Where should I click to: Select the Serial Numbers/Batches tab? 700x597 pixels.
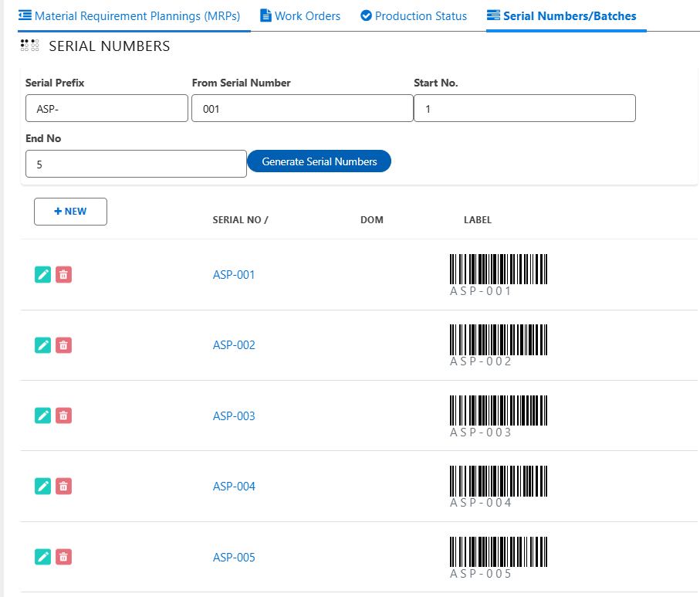coord(566,15)
